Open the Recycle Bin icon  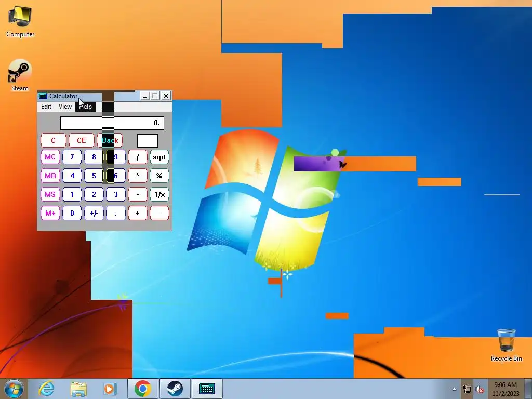coord(506,345)
